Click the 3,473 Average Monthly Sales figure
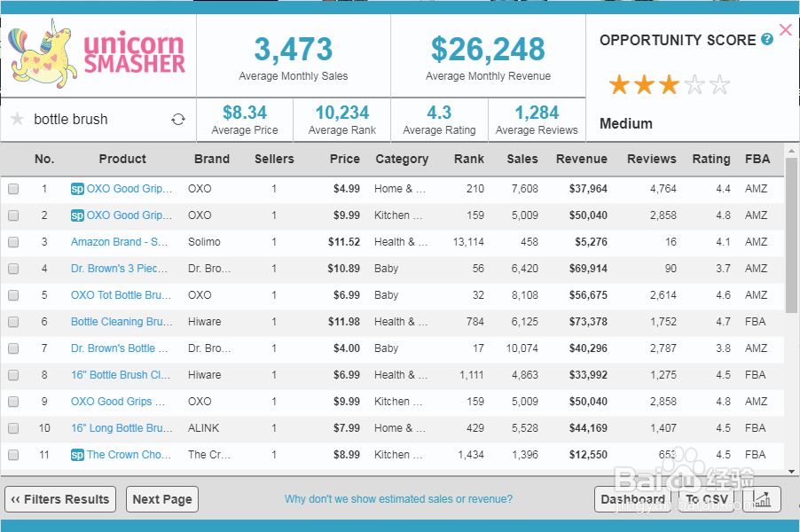The height and width of the screenshot is (532, 800). tap(294, 50)
